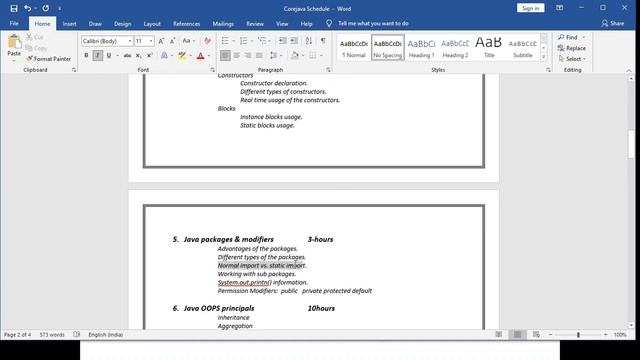Open the bullets list dropdown
This screenshot has height=360, width=640.
pos(234,41)
